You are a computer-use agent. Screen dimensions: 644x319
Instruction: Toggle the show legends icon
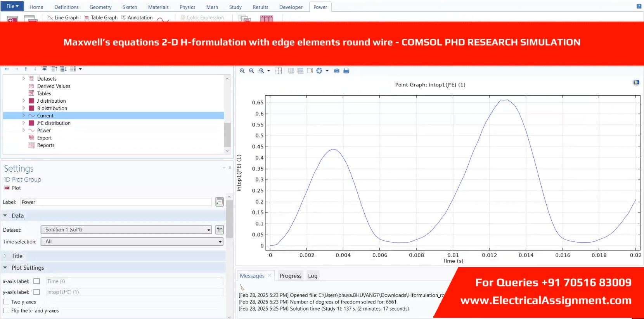click(x=310, y=71)
